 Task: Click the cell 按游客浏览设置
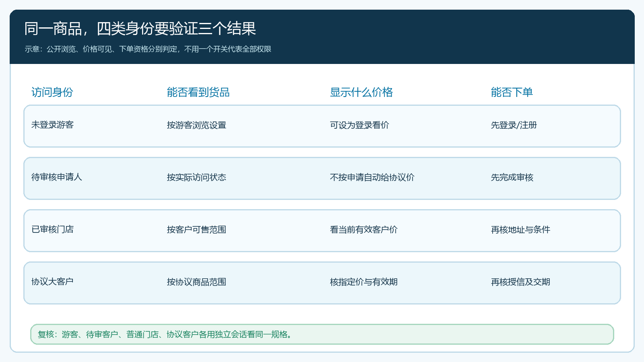[x=196, y=125]
